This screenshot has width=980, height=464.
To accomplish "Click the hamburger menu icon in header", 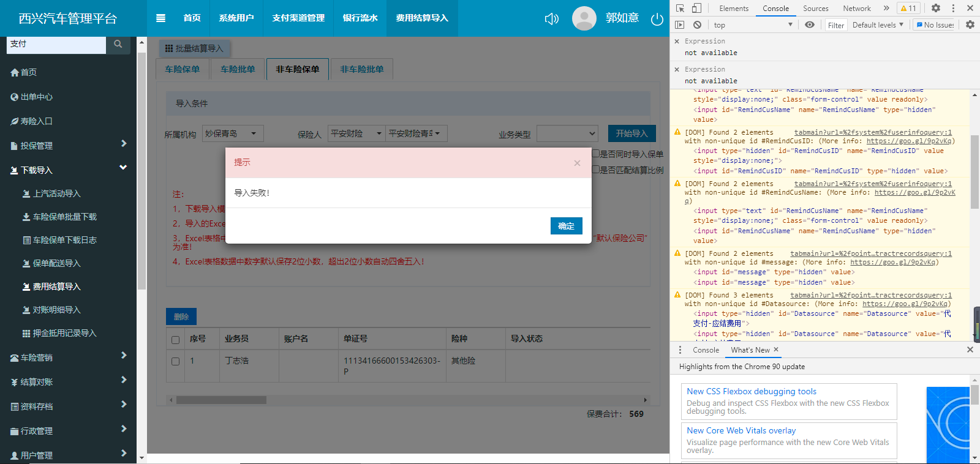I will [160, 18].
